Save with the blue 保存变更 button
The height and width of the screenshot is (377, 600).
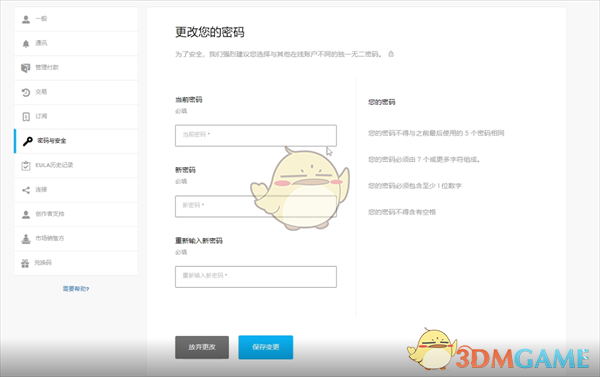coord(266,347)
